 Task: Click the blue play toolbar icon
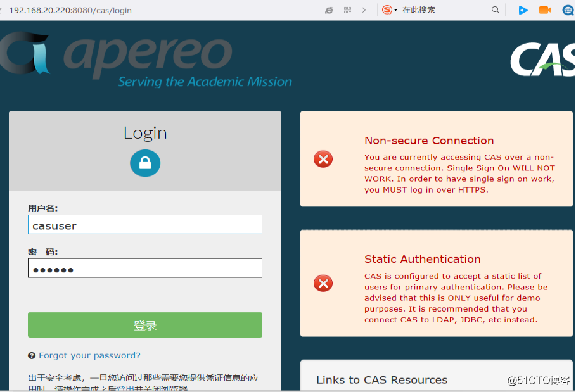click(523, 10)
